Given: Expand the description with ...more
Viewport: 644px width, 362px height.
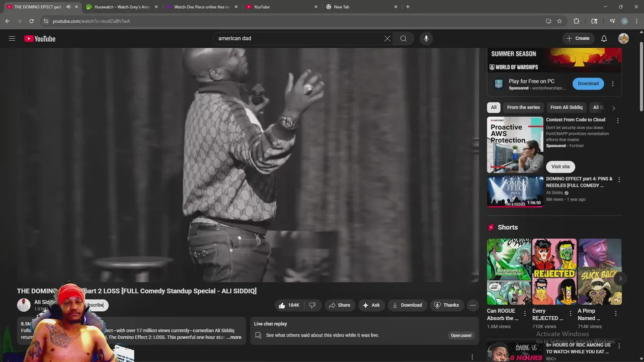Looking at the screenshot, I should point(234,337).
